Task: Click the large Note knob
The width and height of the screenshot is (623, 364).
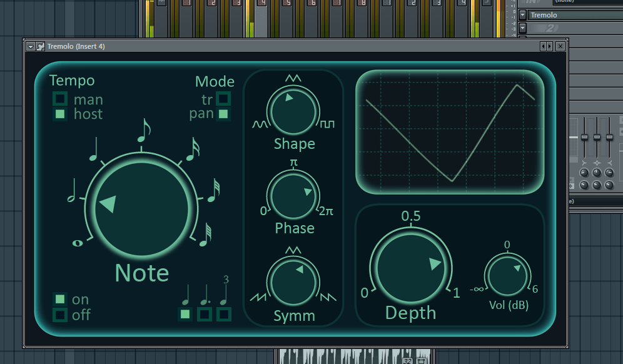Action: (x=141, y=209)
